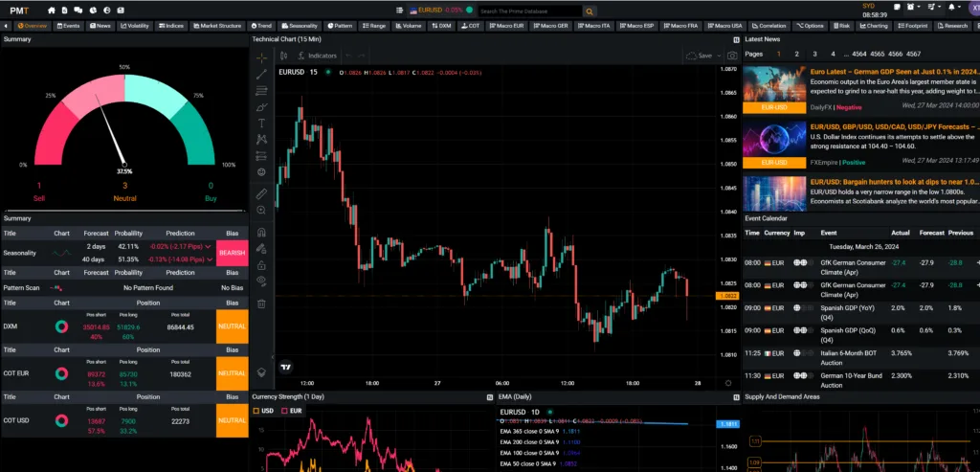Image resolution: width=980 pixels, height=472 pixels.
Task: Select the ruler measure tool
Action: click(261, 194)
